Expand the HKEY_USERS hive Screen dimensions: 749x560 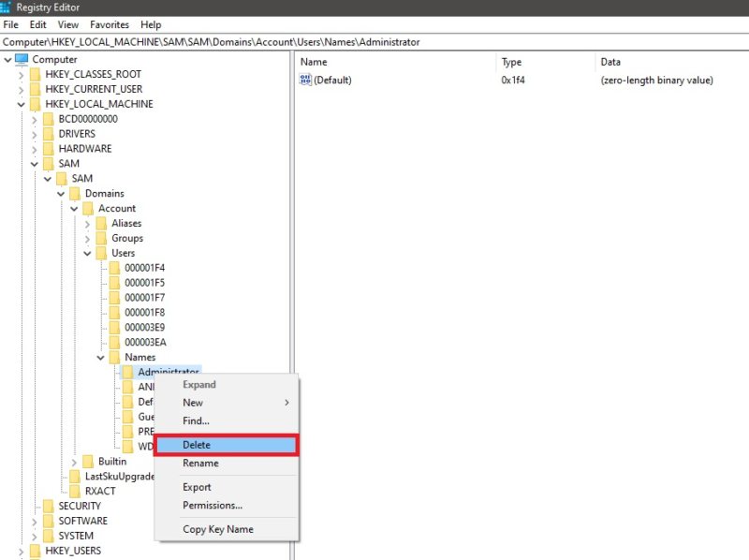pyautogui.click(x=21, y=552)
